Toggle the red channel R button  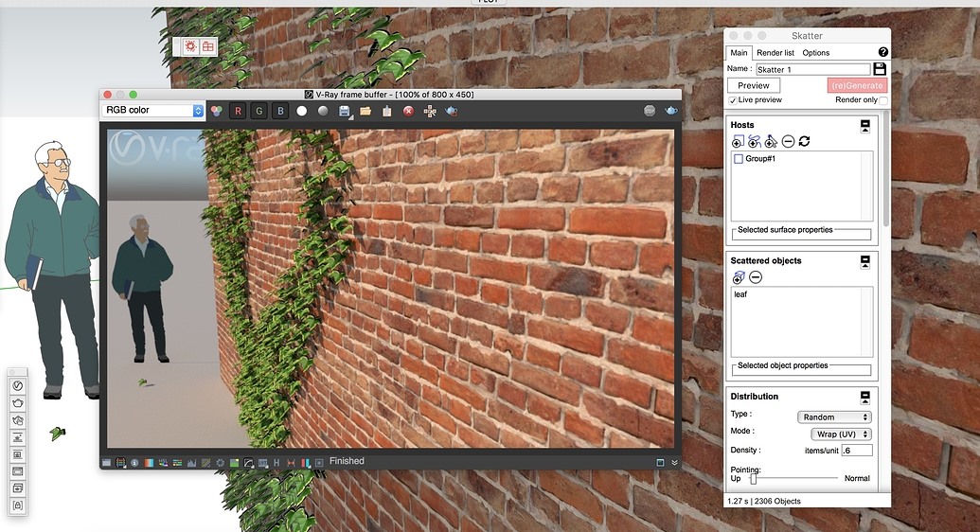[238, 112]
